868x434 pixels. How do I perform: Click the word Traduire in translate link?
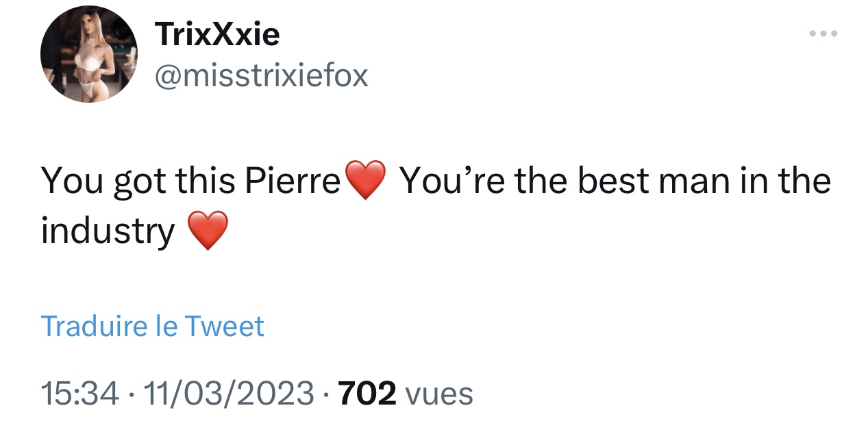click(x=94, y=326)
